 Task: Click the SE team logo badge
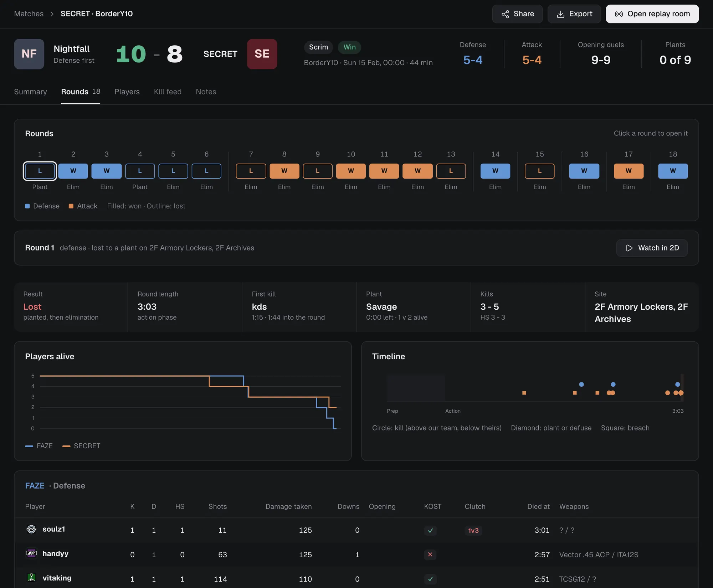tap(262, 54)
